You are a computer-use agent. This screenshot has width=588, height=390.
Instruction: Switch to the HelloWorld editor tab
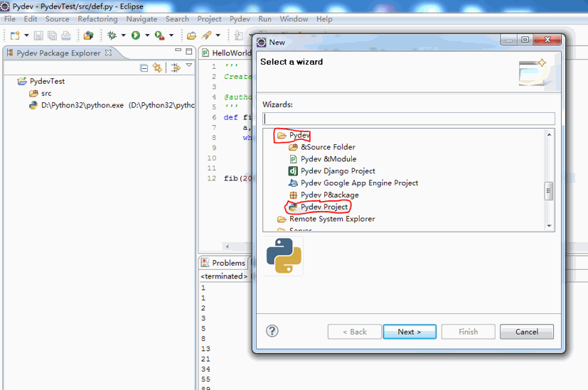point(226,53)
